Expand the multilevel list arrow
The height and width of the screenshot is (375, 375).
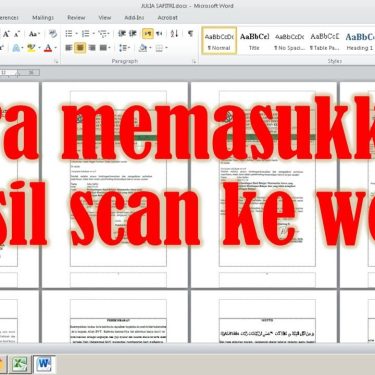(109, 34)
